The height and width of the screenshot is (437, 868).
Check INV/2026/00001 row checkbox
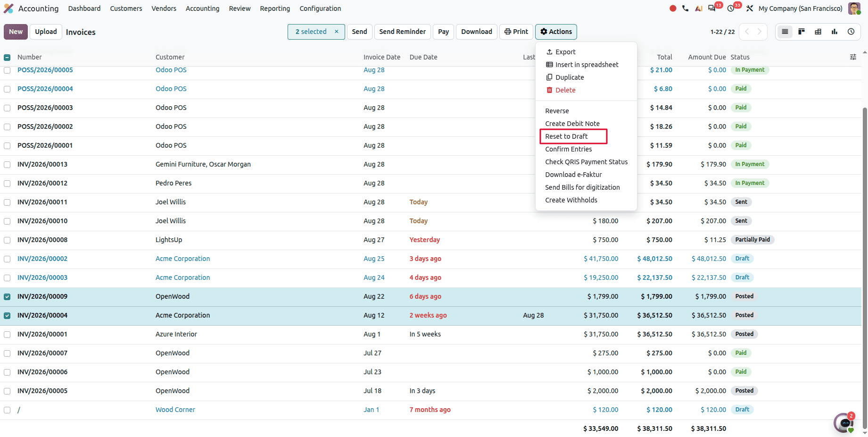pos(7,335)
